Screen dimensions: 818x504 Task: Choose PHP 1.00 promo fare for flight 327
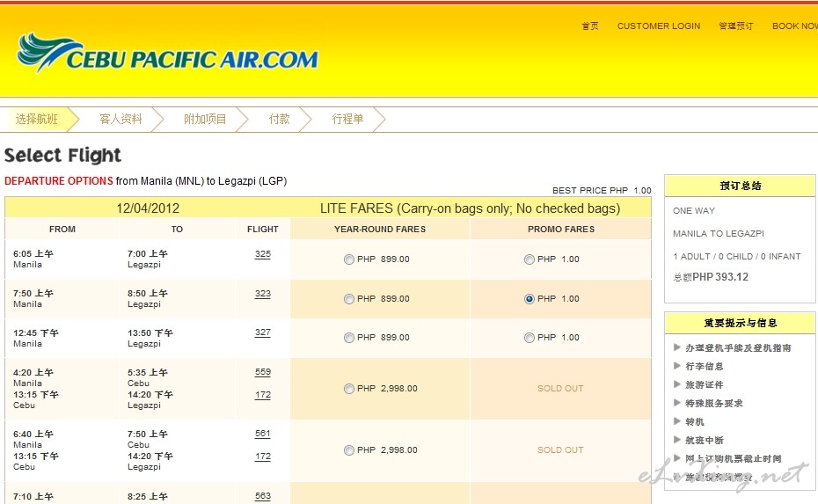point(529,338)
